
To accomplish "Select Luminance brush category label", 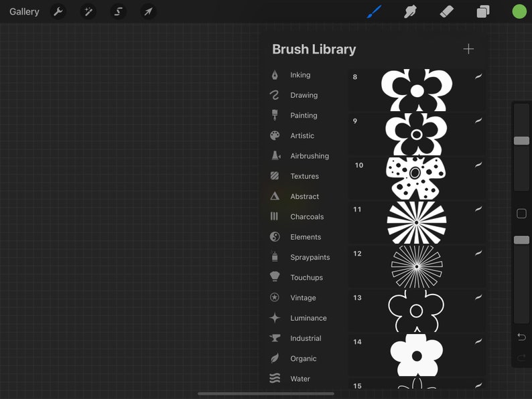I will tap(308, 318).
